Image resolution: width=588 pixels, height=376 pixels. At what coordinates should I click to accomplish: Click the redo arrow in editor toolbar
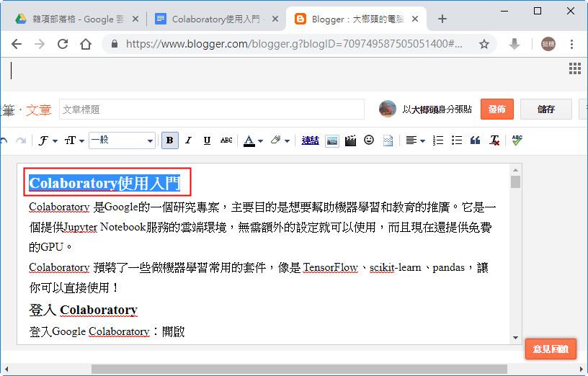(21, 141)
